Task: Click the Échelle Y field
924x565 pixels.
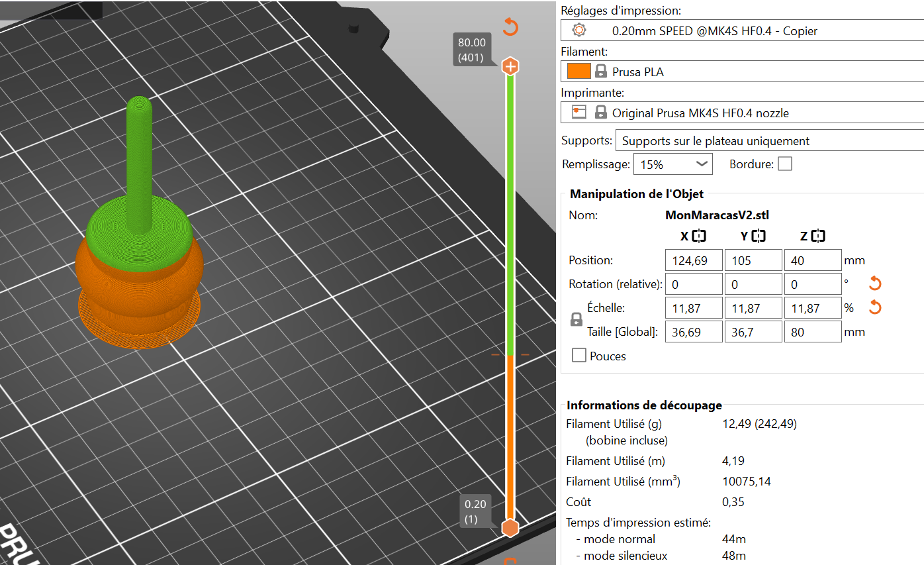Action: (753, 308)
